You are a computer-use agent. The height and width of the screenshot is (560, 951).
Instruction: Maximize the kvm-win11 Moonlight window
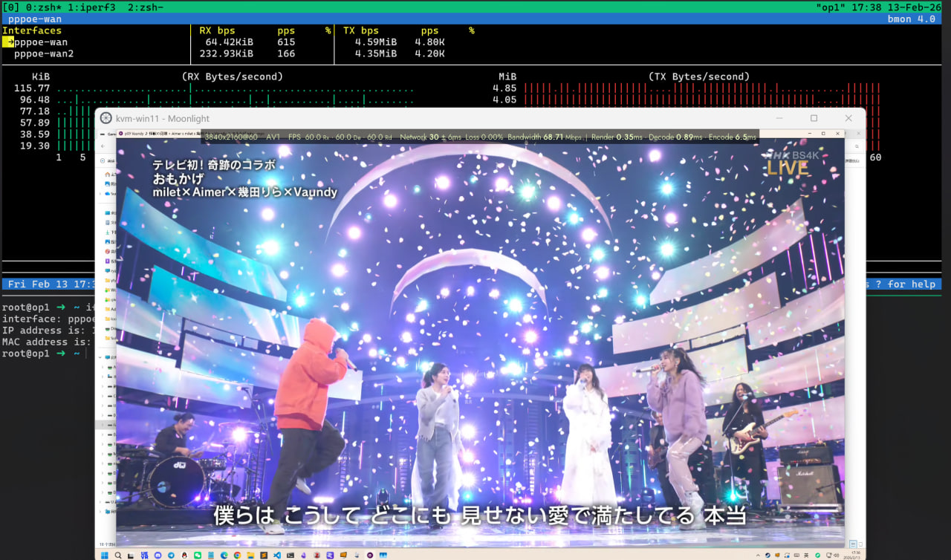814,118
